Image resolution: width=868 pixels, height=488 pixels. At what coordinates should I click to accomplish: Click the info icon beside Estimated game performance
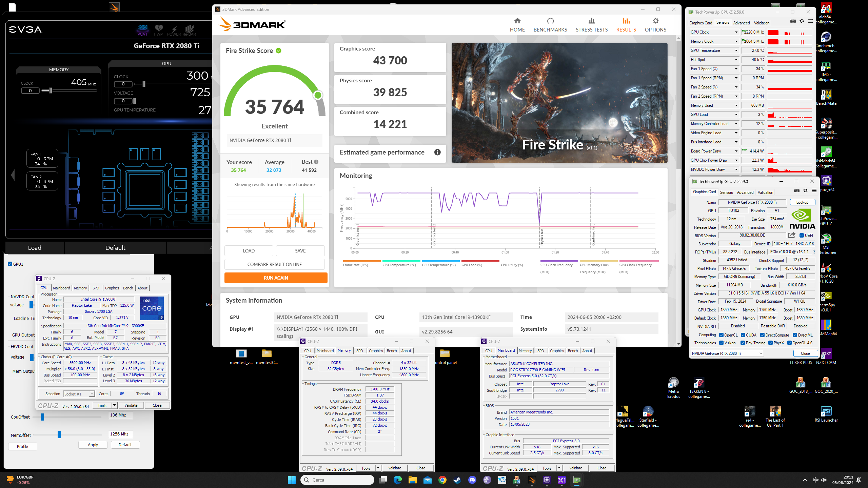pos(437,152)
